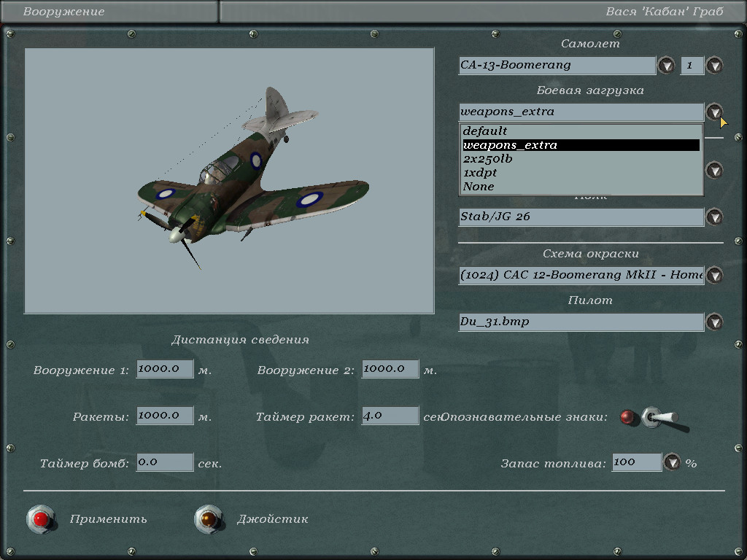Click the Самолет section label
The width and height of the screenshot is (747, 560).
click(x=590, y=43)
